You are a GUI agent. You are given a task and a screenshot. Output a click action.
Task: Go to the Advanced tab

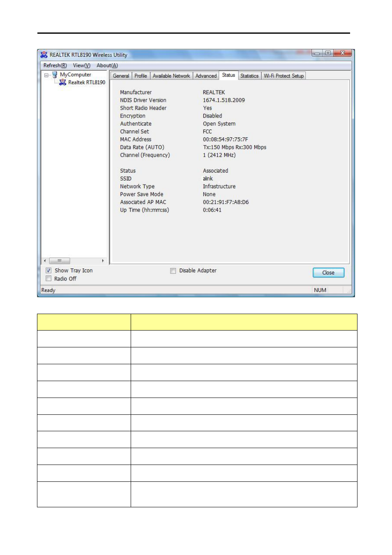206,76
